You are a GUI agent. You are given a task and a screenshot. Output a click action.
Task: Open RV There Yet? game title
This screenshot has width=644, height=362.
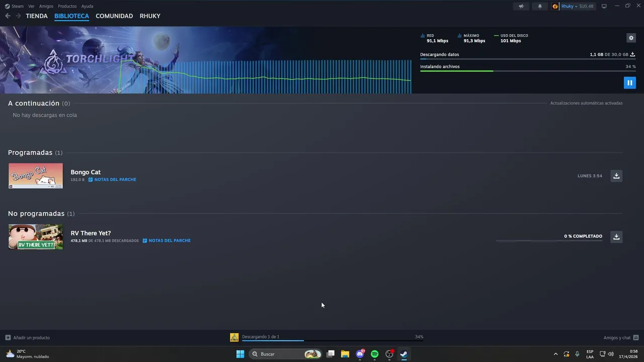tap(91, 233)
